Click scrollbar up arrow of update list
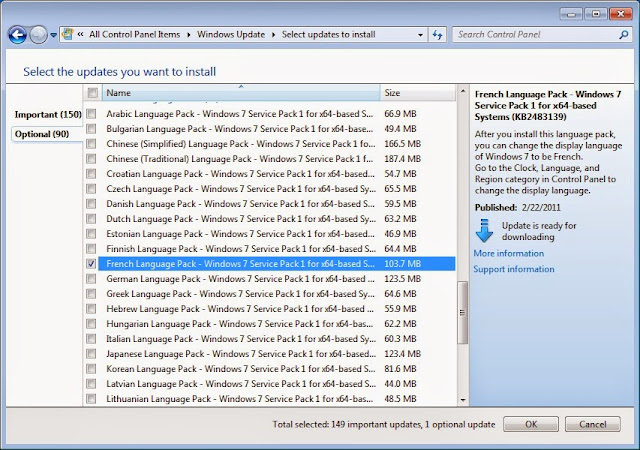The width and height of the screenshot is (640, 450). (x=462, y=91)
